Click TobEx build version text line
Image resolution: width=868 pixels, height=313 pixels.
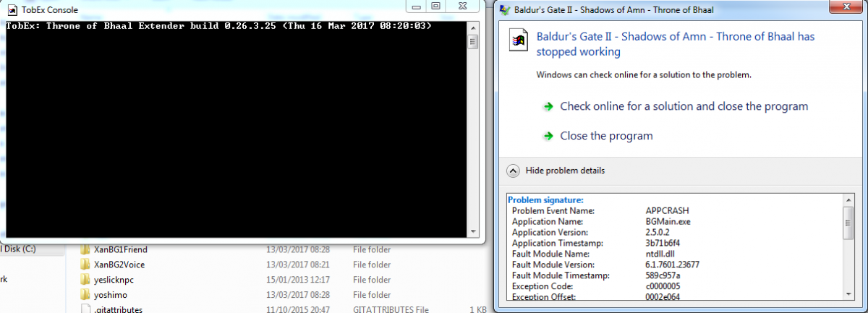pos(219,26)
